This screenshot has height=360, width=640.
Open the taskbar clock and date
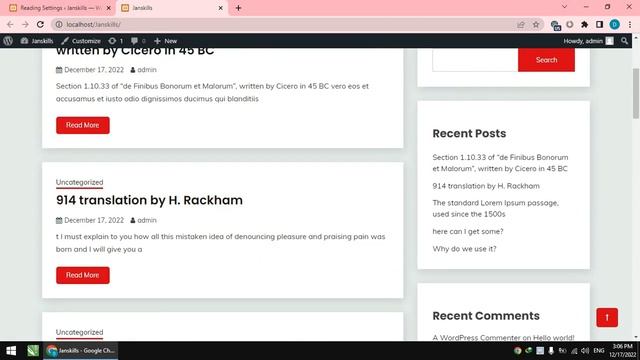coord(622,351)
